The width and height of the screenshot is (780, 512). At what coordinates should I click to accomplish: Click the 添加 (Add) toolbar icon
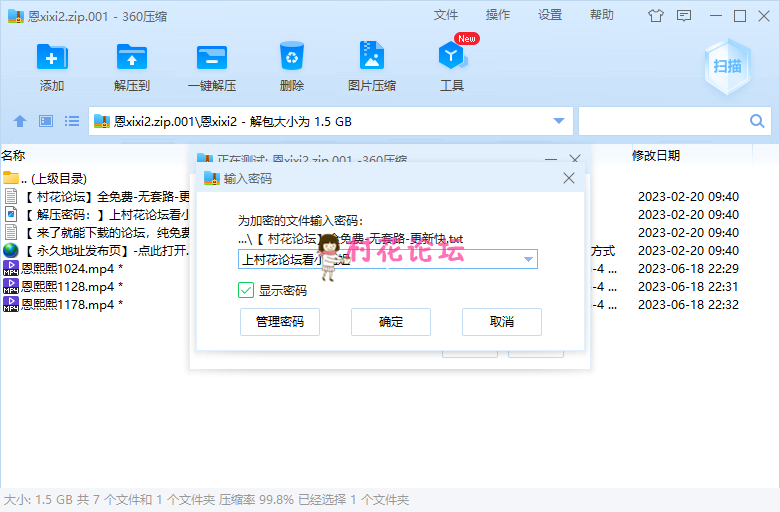click(52, 57)
